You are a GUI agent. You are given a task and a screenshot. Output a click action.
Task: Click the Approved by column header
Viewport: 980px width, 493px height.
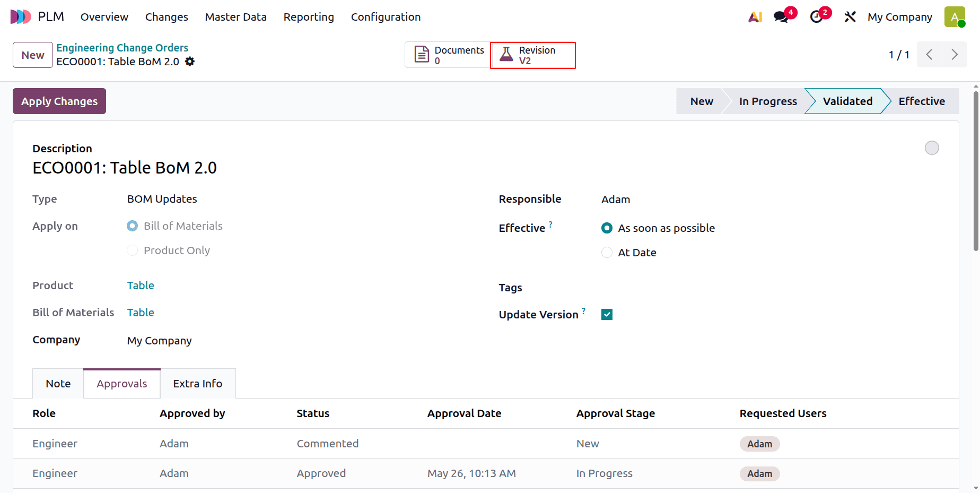(x=192, y=413)
